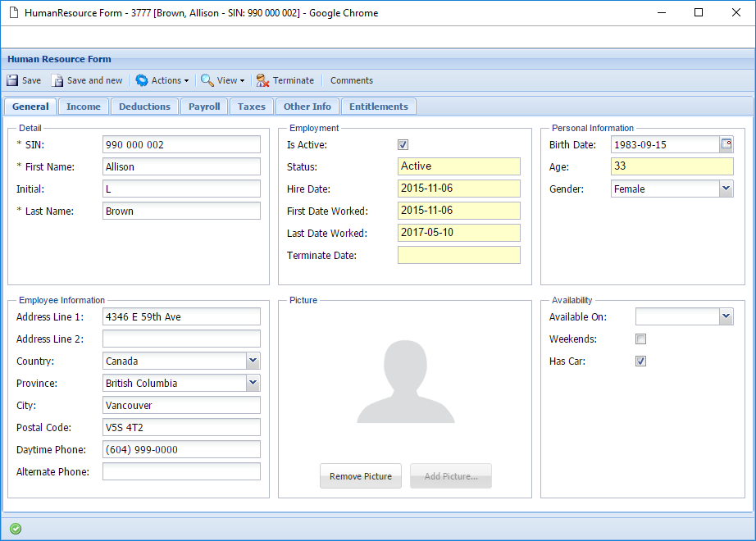Screen dimensions: 756x541
Task: Click the View magnifier icon
Action: click(207, 80)
